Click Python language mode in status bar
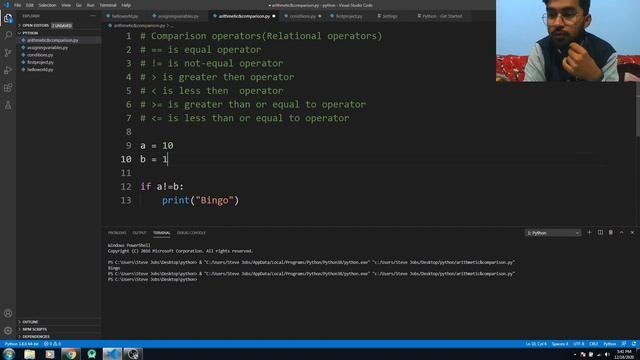Screen dimensions: 640x360 pos(609,344)
